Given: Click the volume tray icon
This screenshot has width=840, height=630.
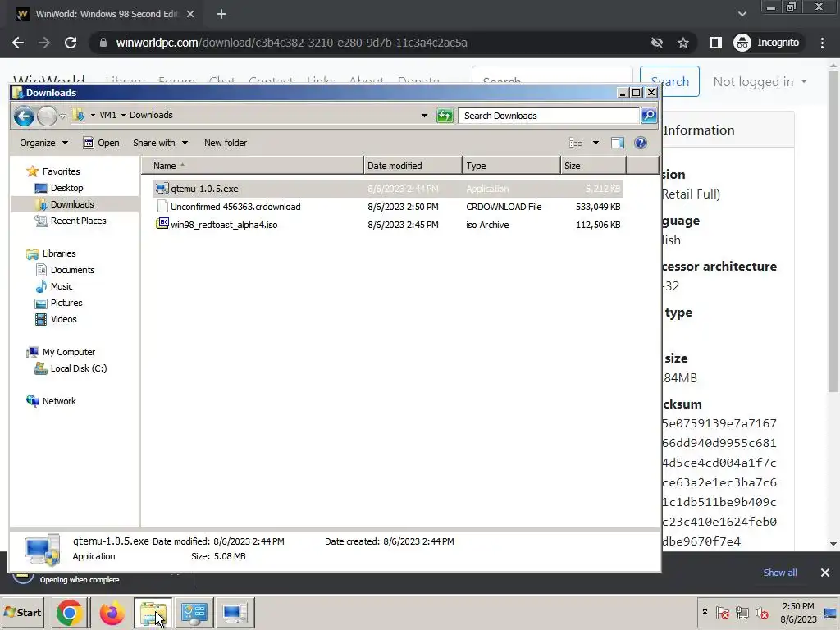Looking at the screenshot, I should tap(760, 612).
